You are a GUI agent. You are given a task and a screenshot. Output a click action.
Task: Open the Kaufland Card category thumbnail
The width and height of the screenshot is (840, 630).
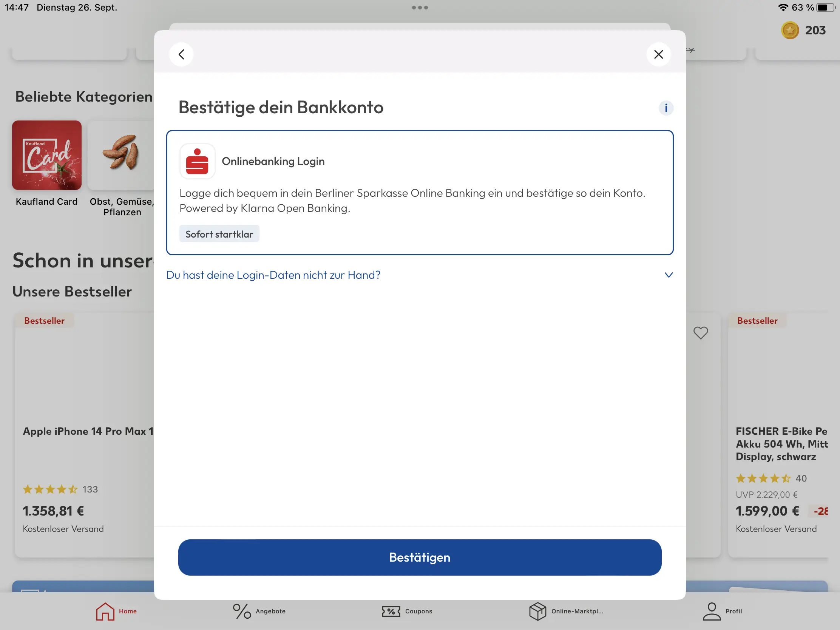[47, 155]
